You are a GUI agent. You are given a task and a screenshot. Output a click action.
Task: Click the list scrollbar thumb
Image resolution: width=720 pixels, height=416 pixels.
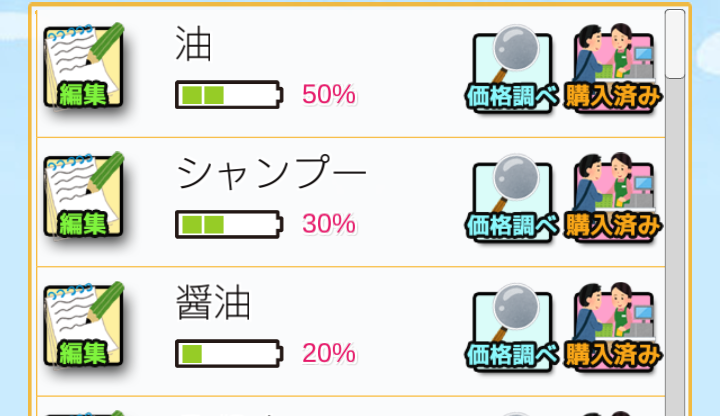click(x=675, y=44)
